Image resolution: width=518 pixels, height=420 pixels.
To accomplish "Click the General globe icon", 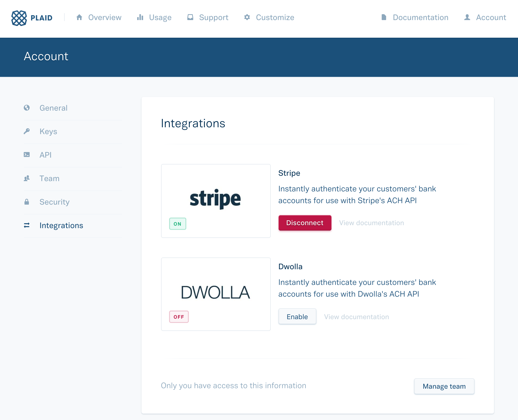I will pos(27,108).
